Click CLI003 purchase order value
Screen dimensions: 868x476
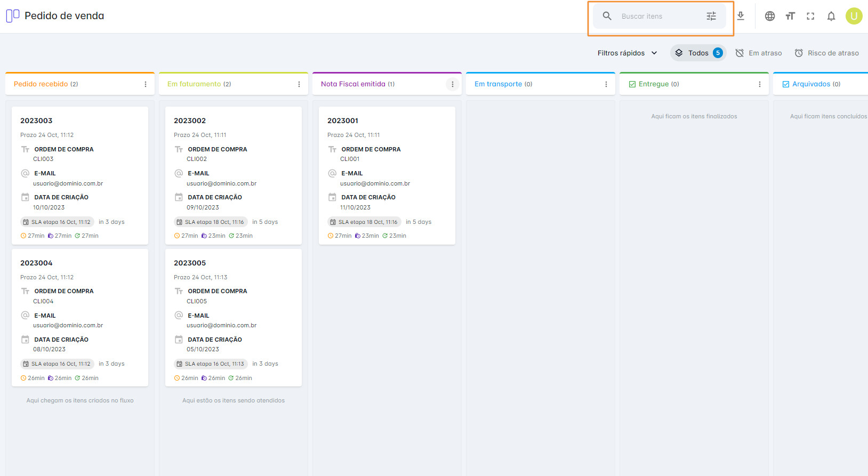pyautogui.click(x=43, y=159)
